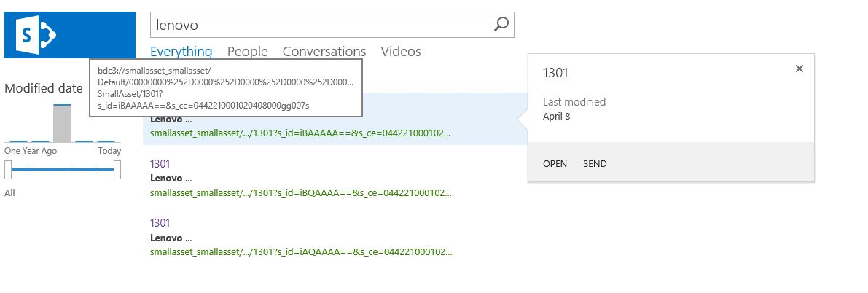Switch to the People tab
Image resolution: width=868 pixels, height=293 pixels.
click(248, 52)
